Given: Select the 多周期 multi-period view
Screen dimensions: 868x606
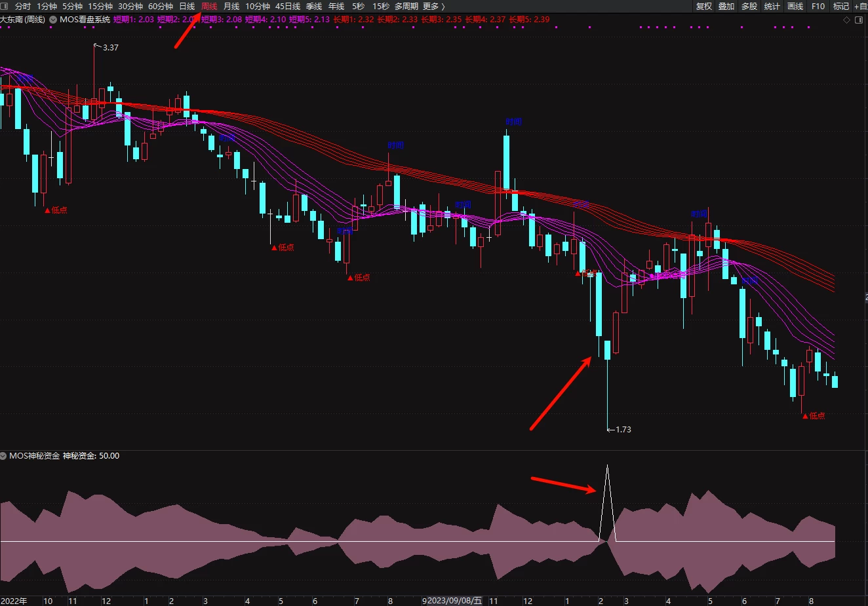Looking at the screenshot, I should 406,7.
